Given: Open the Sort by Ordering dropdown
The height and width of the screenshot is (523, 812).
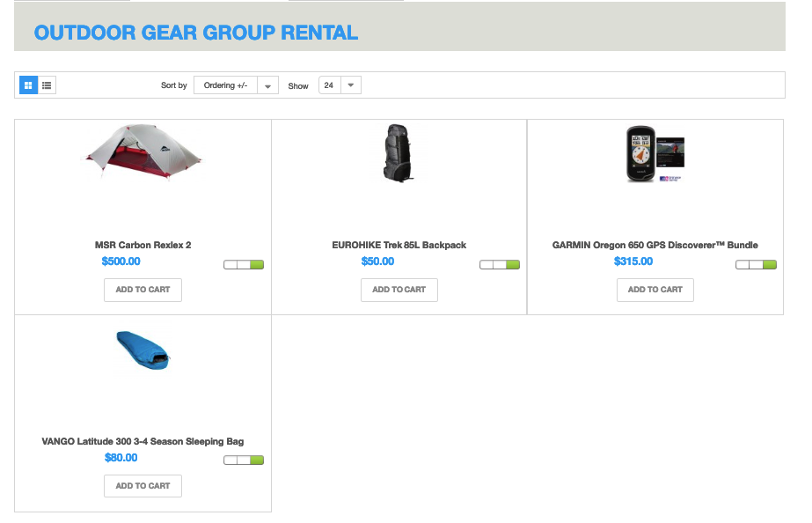Looking at the screenshot, I should pyautogui.click(x=236, y=85).
